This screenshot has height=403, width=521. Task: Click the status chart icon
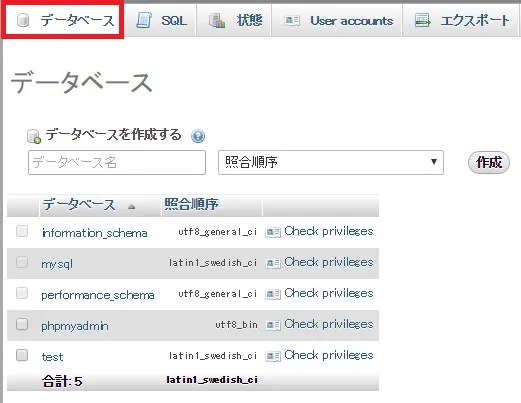[x=217, y=21]
